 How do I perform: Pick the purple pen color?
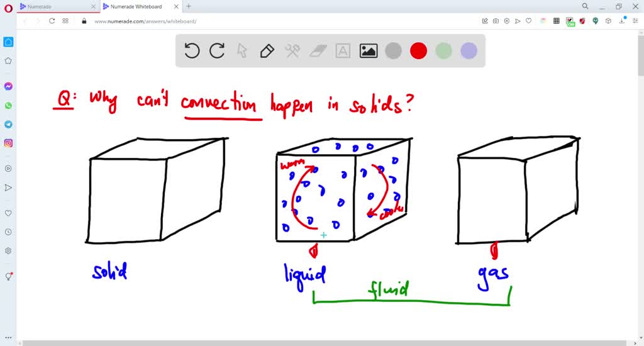[x=469, y=51]
